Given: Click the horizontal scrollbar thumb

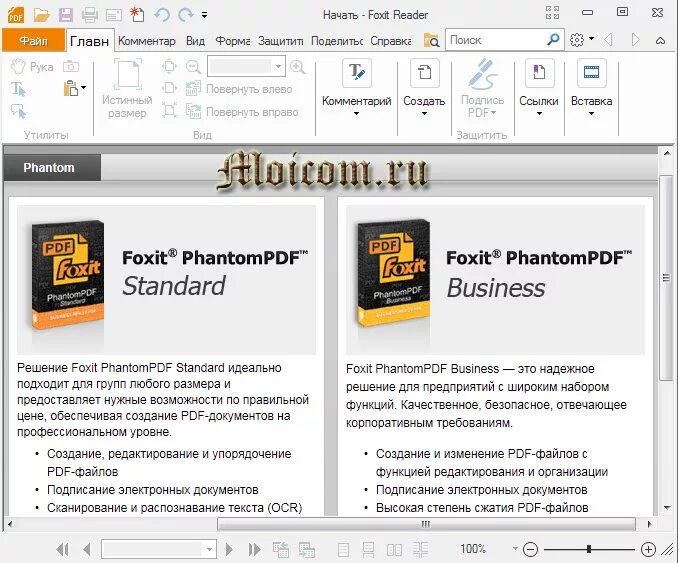Looking at the screenshot, I should (x=426, y=524).
